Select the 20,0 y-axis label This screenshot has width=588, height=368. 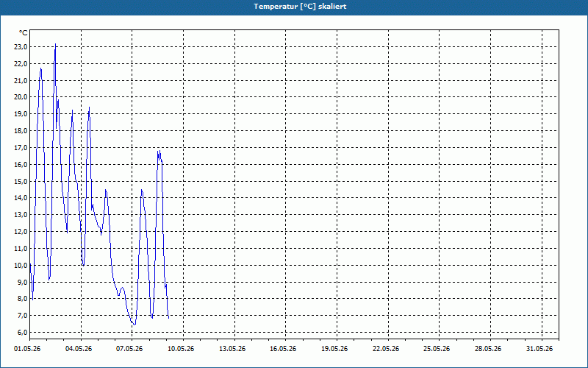tap(21, 97)
